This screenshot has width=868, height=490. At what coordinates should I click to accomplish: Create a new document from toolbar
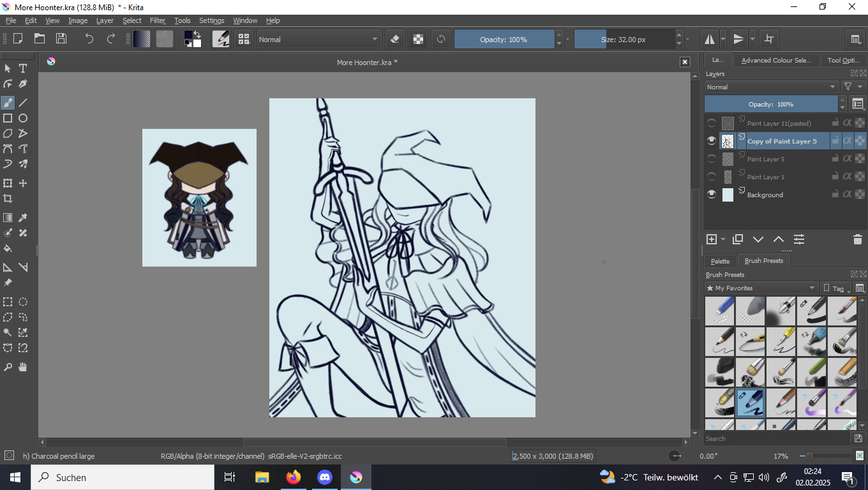tap(18, 39)
